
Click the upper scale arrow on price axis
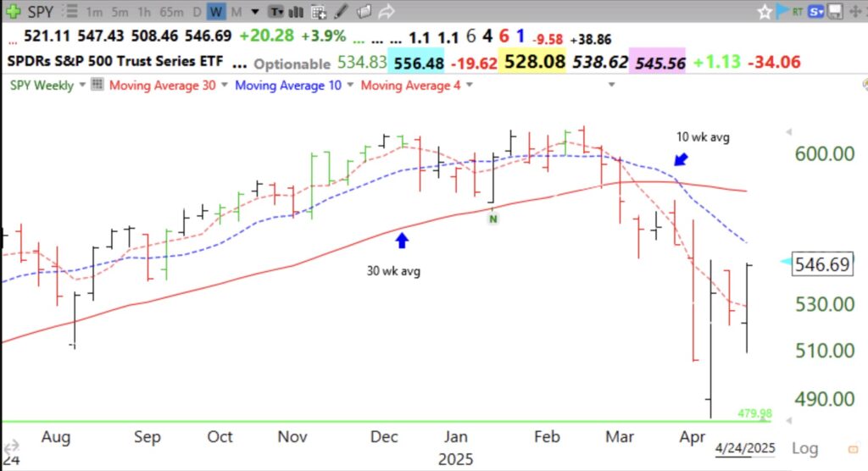click(x=789, y=131)
